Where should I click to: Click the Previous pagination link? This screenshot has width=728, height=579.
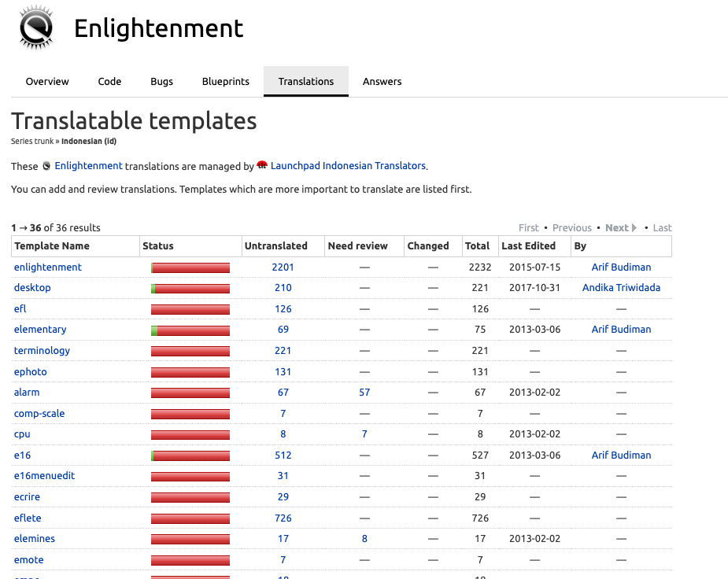click(x=572, y=228)
